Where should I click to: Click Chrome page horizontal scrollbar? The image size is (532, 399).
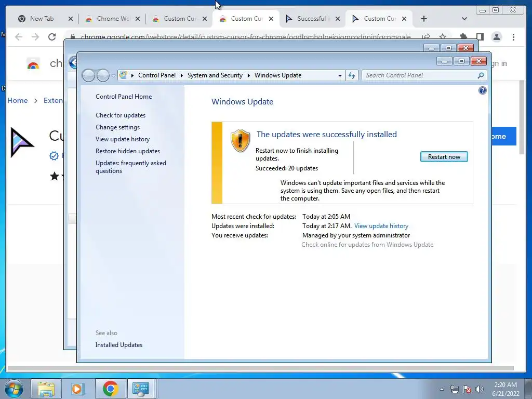click(261, 368)
